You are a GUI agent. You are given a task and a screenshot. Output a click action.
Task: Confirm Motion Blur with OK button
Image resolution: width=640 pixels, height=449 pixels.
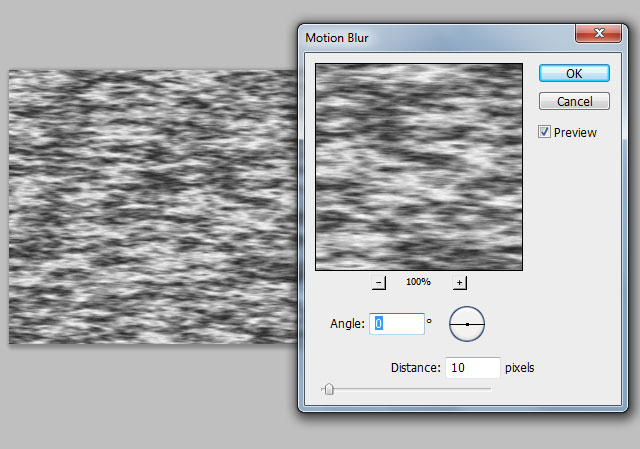pos(574,73)
